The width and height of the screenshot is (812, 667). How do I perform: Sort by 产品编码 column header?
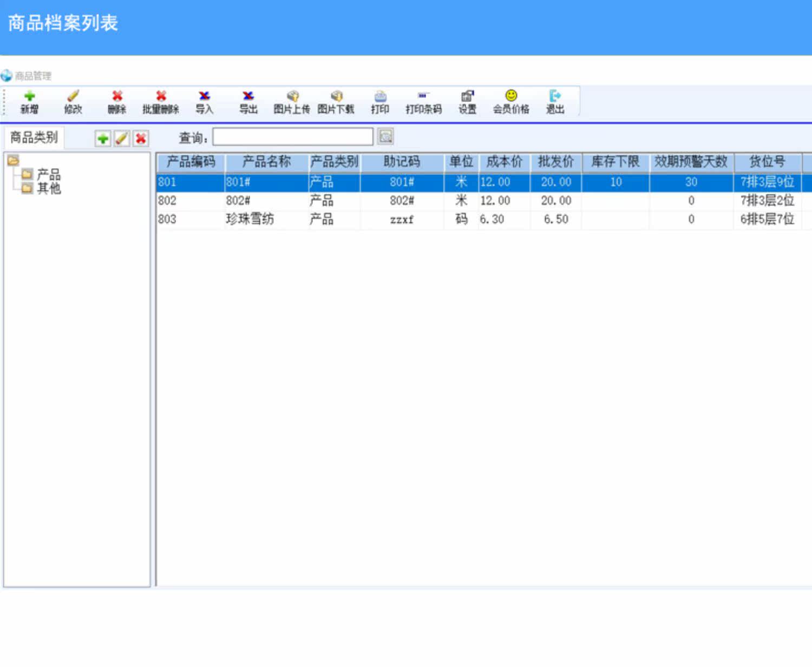click(191, 162)
